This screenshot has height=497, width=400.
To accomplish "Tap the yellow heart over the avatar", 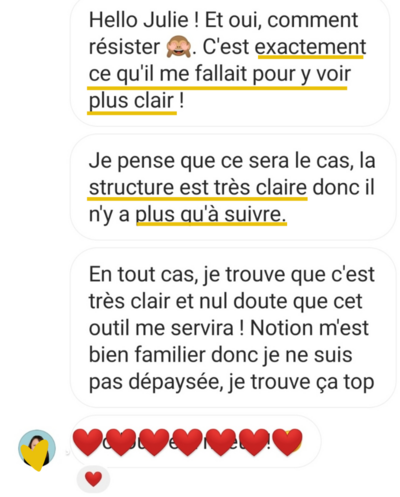I will 35,455.
